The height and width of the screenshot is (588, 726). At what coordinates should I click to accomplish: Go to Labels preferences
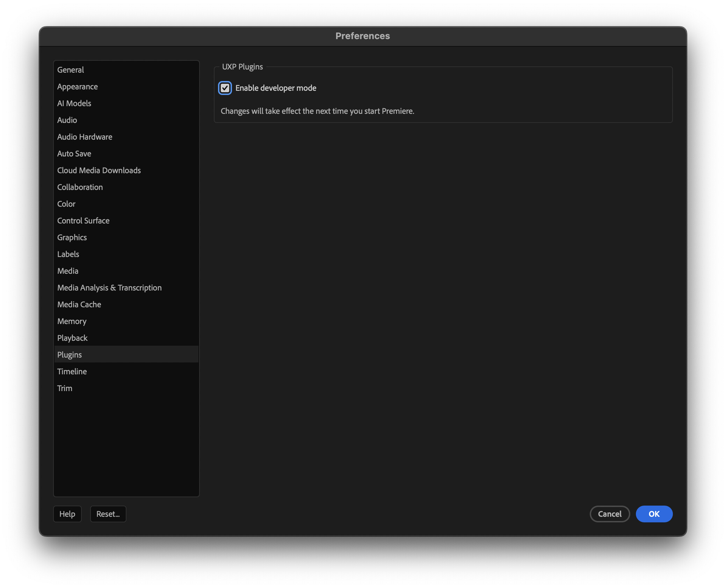coord(68,254)
